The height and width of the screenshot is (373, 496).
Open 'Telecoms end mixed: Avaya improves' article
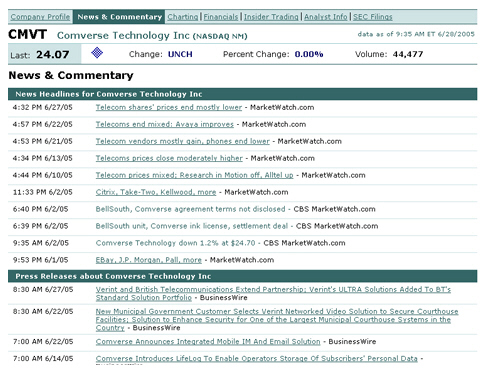[x=165, y=124]
